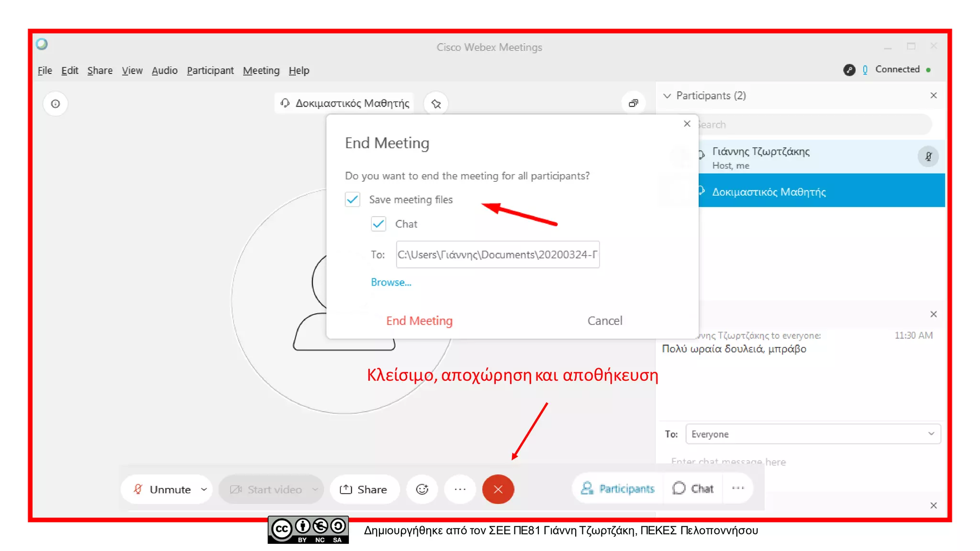The image size is (980, 551).
Task: Expand the Unmute audio options arrow
Action: pos(204,489)
